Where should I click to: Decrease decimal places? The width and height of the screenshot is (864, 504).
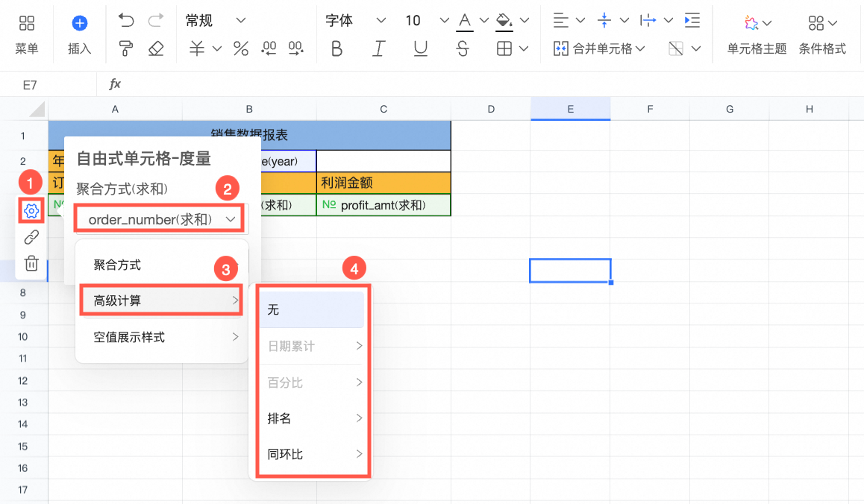pyautogui.click(x=269, y=48)
